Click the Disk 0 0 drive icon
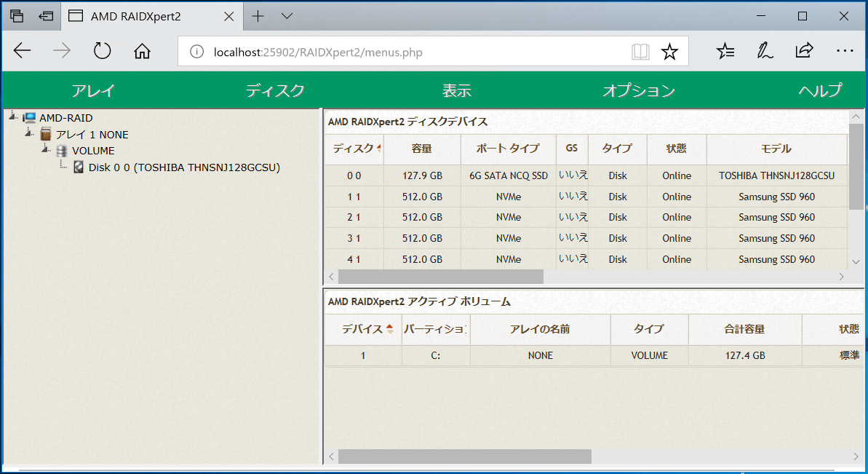This screenshot has height=474, width=868. click(x=79, y=167)
